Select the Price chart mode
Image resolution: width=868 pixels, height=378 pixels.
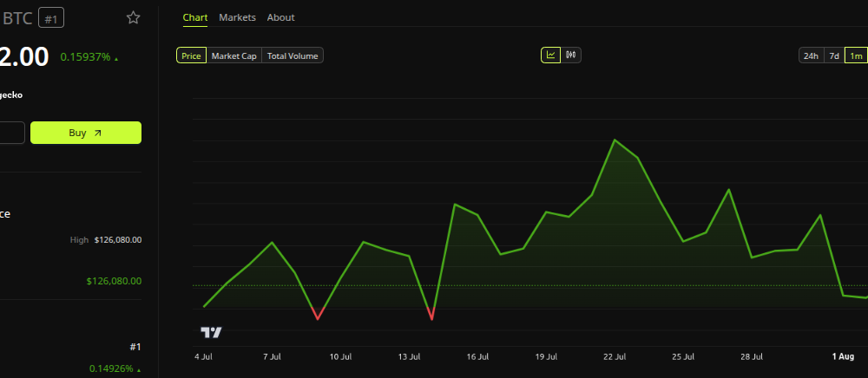[x=192, y=55]
